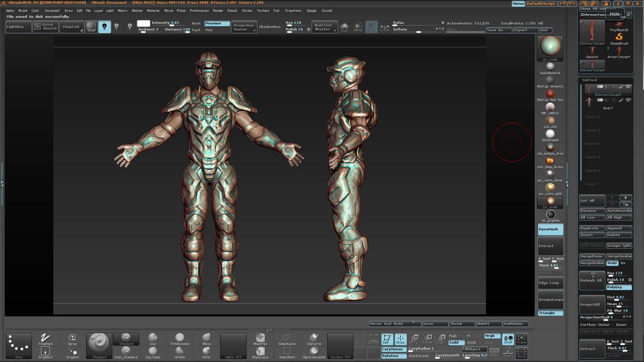The height and width of the screenshot is (362, 644).
Task: Pick the SelectLasso brush
Action: tap(287, 339)
